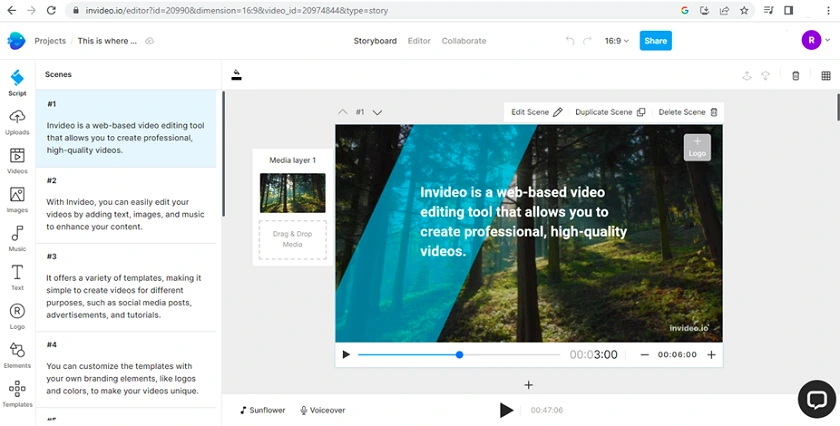Image resolution: width=840 pixels, height=426 pixels.
Task: Open the user account R menu
Action: pos(816,40)
